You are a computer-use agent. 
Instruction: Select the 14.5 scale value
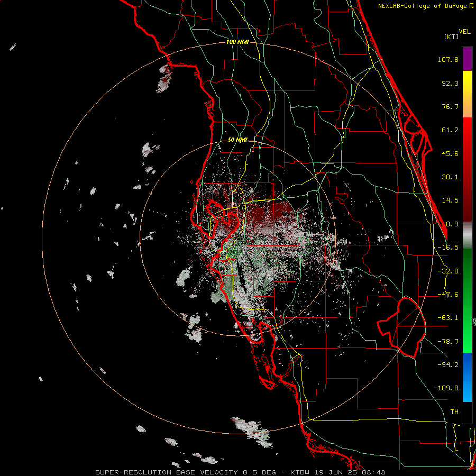450,200
